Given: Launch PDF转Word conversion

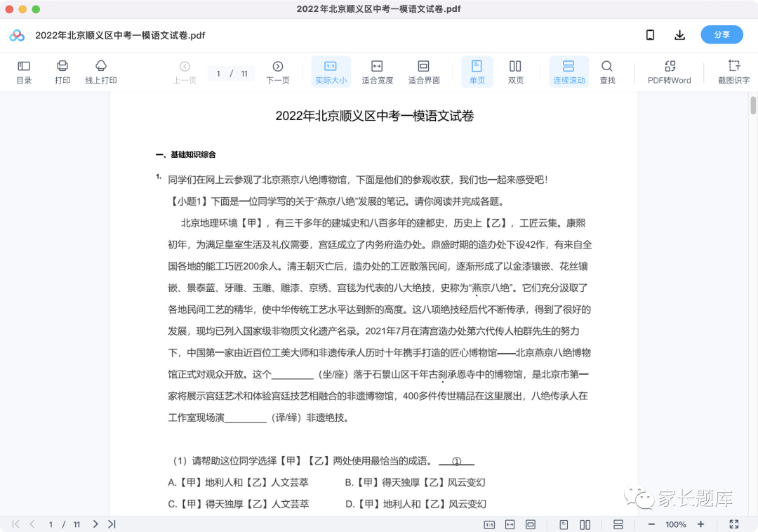Looking at the screenshot, I should click(x=670, y=72).
